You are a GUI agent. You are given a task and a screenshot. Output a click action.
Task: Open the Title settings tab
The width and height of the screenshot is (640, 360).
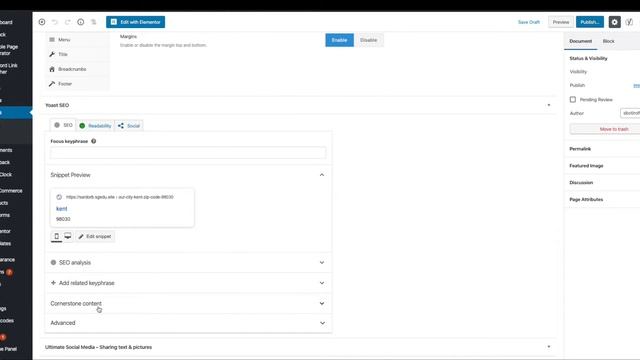pos(77,54)
